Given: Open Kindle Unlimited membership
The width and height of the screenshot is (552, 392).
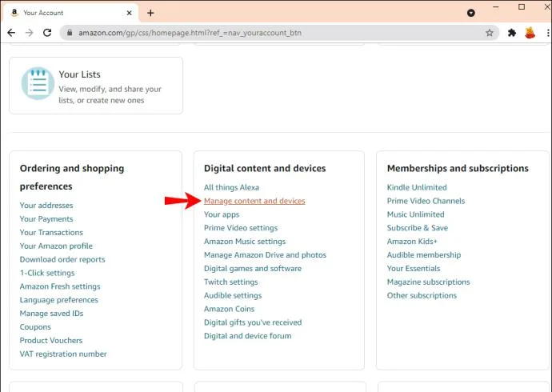Looking at the screenshot, I should coord(417,187).
